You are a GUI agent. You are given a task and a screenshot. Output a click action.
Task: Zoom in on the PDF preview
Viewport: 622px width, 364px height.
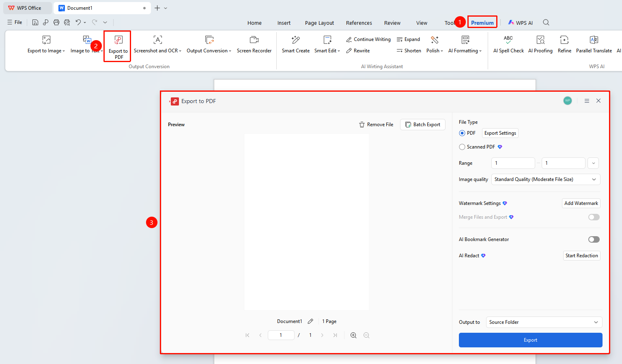[x=353, y=335]
